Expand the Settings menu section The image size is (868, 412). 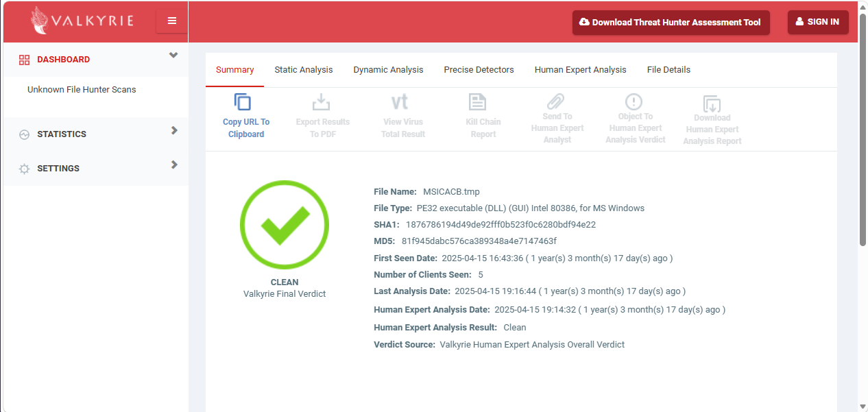pos(96,169)
